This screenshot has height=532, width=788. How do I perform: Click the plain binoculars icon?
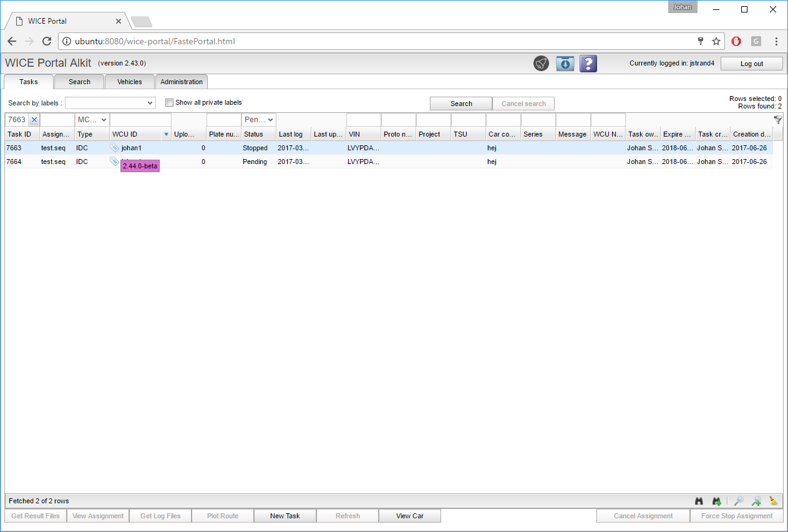[x=699, y=501]
